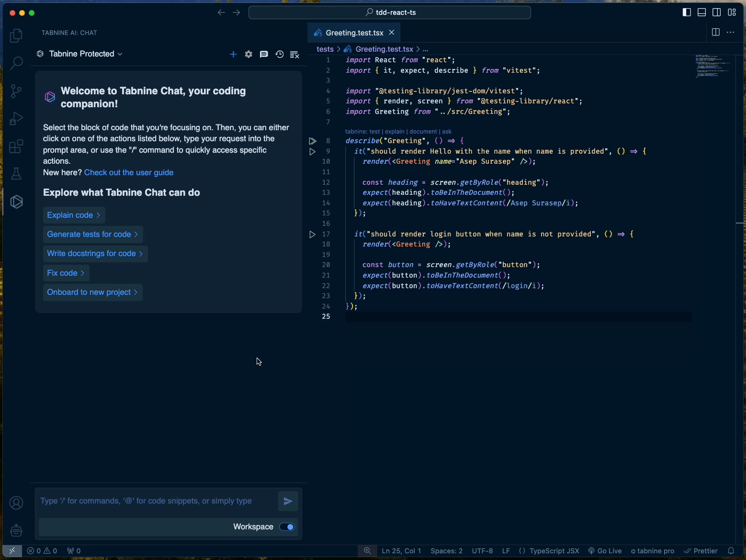
Task: Open Source Control view
Action: click(16, 91)
